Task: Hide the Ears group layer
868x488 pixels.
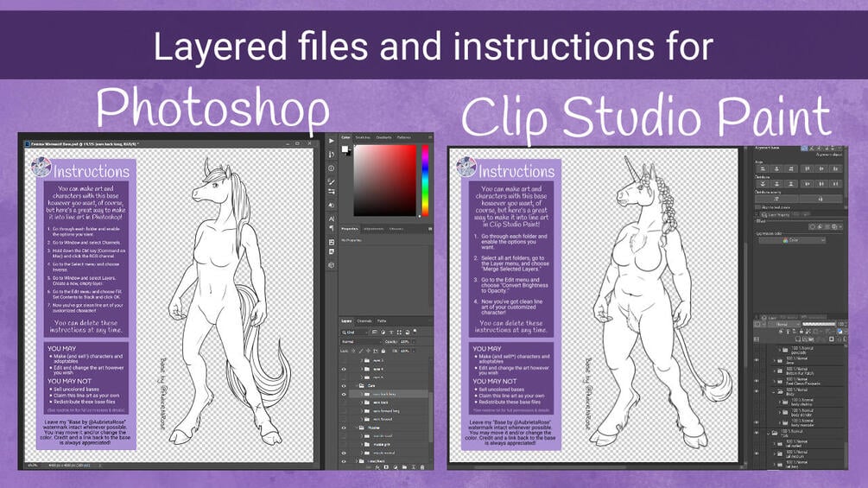Action: [344, 385]
